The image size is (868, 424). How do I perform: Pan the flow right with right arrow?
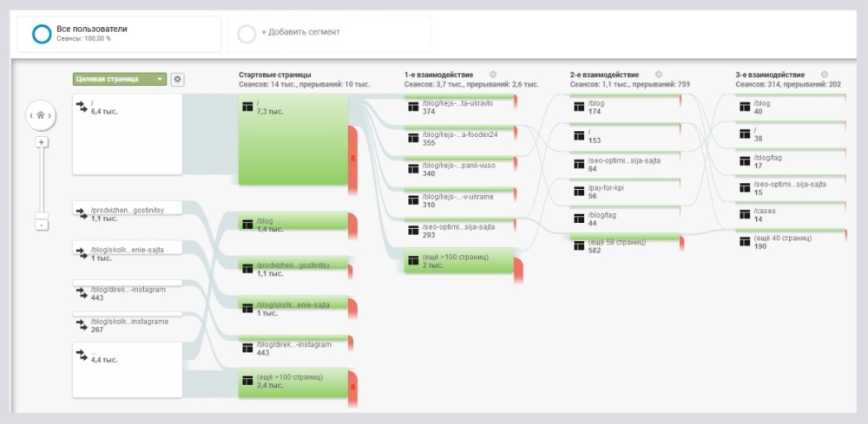[51, 114]
